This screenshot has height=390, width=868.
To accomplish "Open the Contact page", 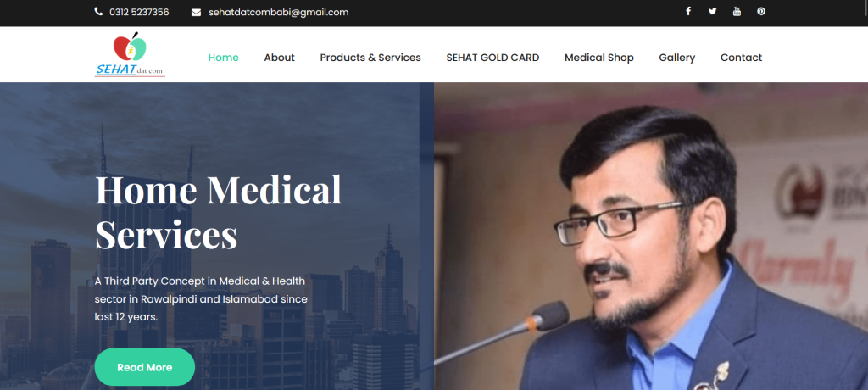I will click(x=741, y=58).
